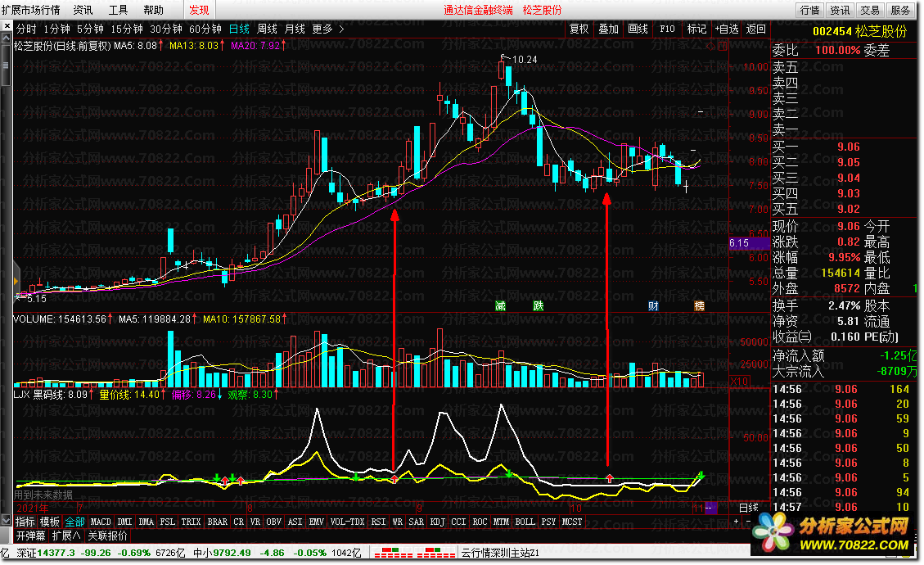Click the split-pane square icon beside the diamond
The width and height of the screenshot is (924, 565).
(x=723, y=46)
